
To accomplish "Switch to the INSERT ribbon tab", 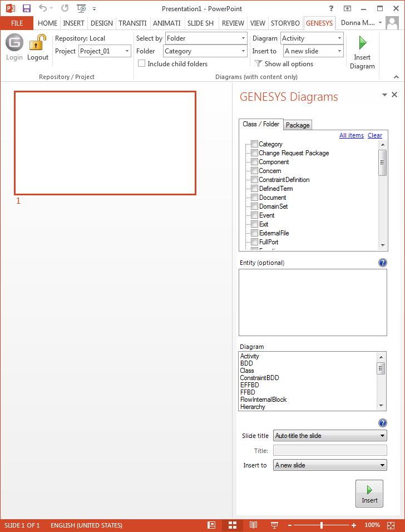I will tap(73, 23).
